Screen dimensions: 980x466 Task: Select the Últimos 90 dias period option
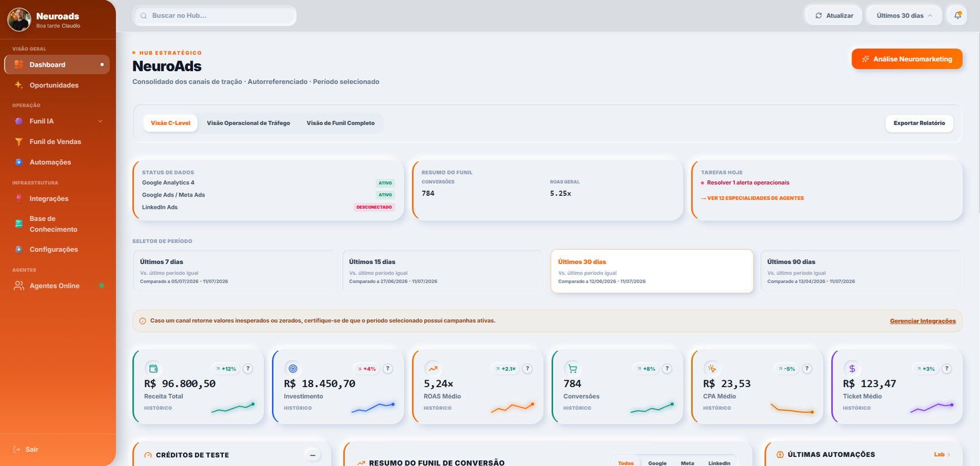(861, 271)
